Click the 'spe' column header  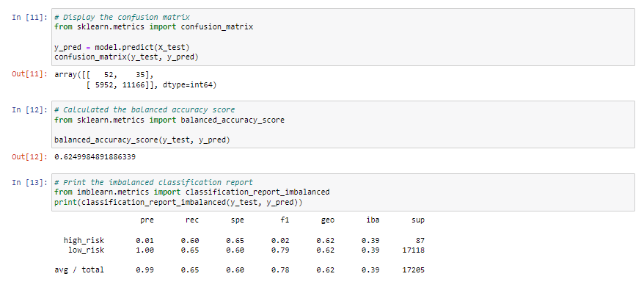(x=238, y=220)
